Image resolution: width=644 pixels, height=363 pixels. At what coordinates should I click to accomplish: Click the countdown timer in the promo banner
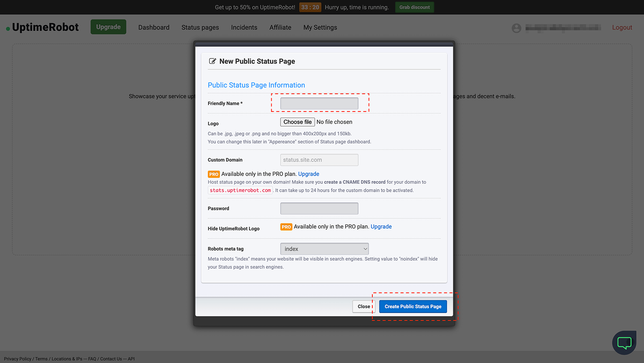(310, 7)
